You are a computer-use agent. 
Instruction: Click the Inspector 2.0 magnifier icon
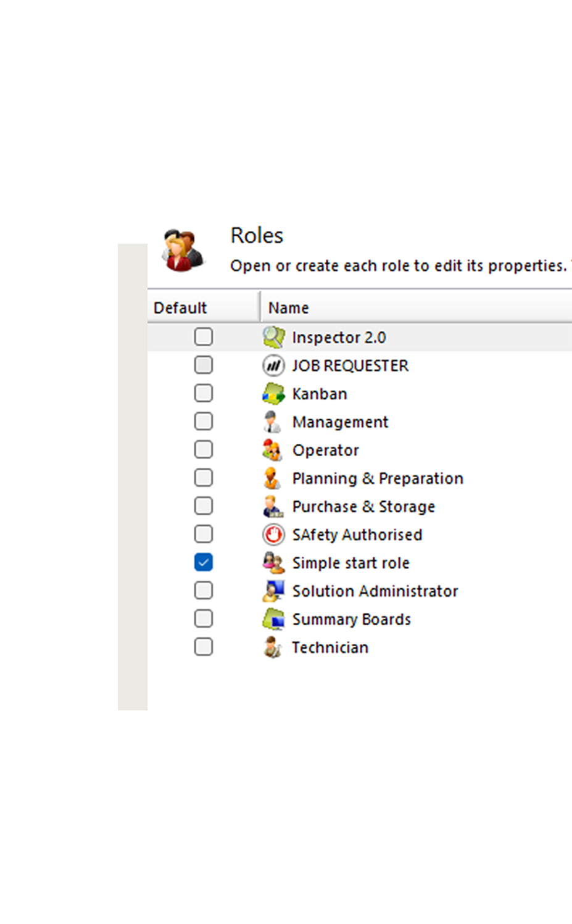click(273, 337)
